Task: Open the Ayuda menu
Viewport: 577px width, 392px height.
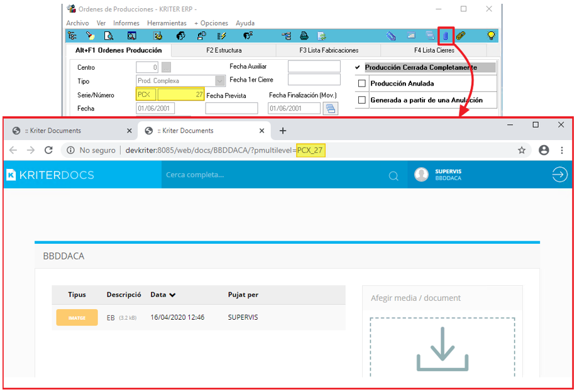Action: pyautogui.click(x=245, y=23)
